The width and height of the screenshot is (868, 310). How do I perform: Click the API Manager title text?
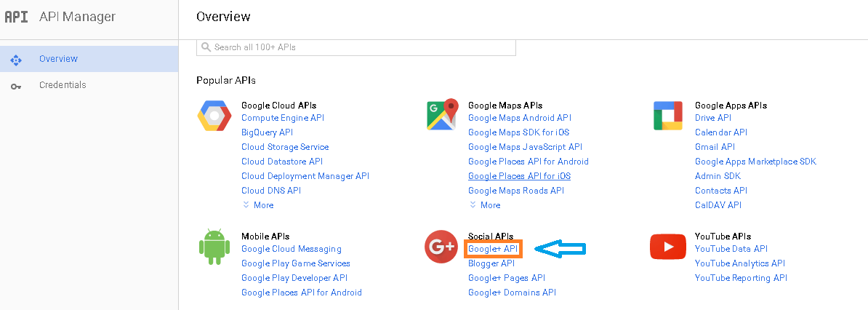(x=78, y=17)
